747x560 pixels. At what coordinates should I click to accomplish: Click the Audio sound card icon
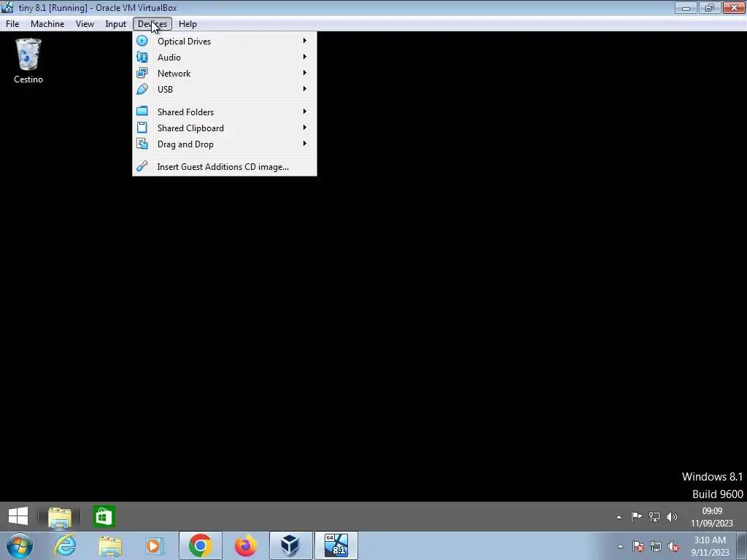(x=142, y=57)
